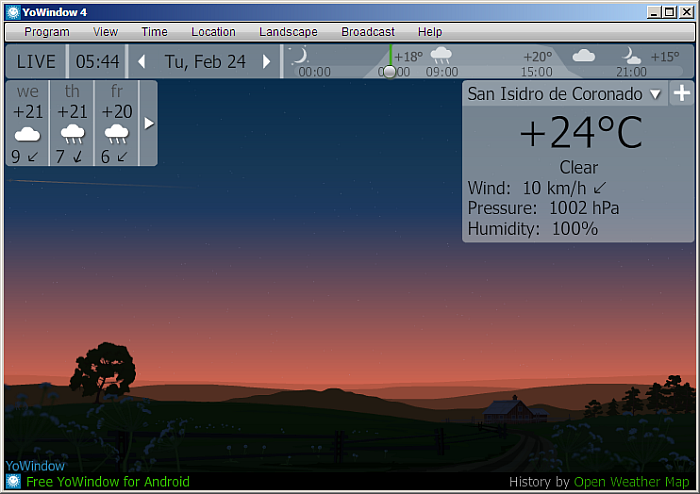Click the Clear weather condition text
The width and height of the screenshot is (700, 494).
pos(579,167)
